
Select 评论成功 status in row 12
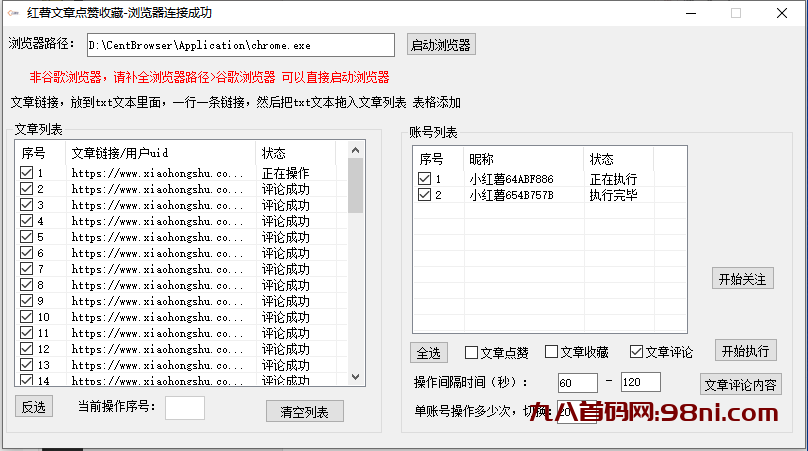click(285, 348)
